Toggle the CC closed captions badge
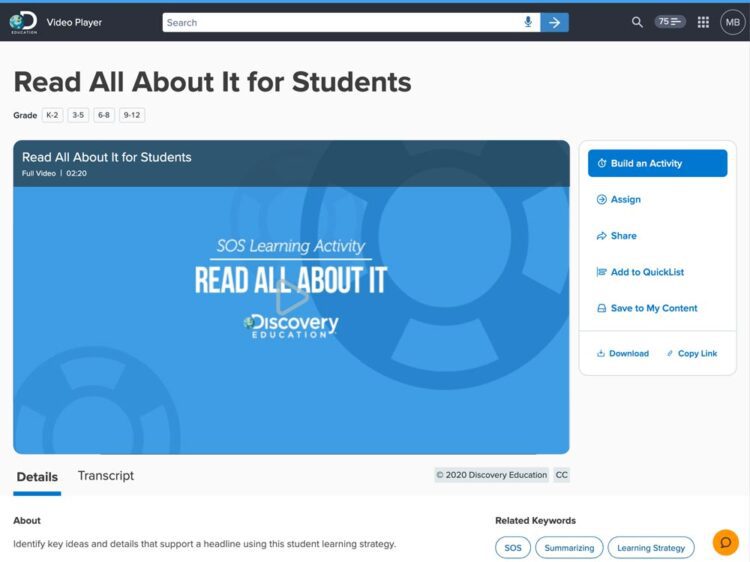Screen dimensions: 750x562 point(562,475)
